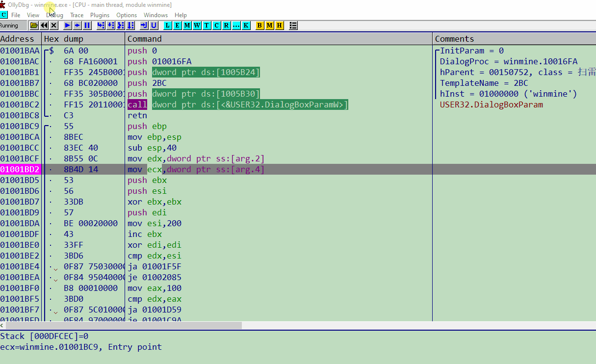Open Run trace with dots icon
The width and height of the screenshot is (596, 364).
[x=236, y=25]
